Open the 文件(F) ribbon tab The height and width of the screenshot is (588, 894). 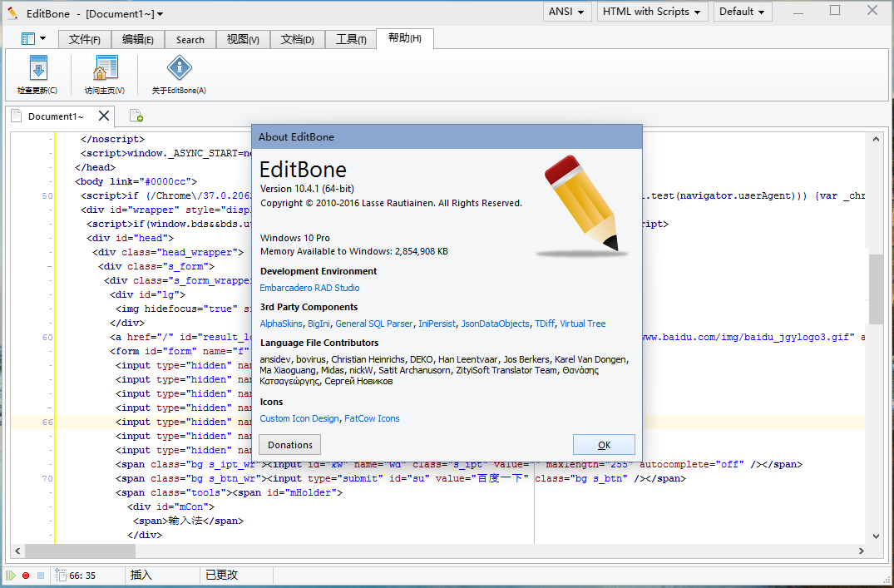point(85,40)
